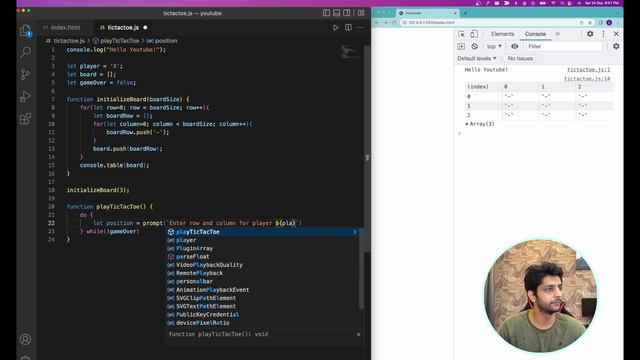Choose PublicKeyCredential suggestion

tap(263, 314)
